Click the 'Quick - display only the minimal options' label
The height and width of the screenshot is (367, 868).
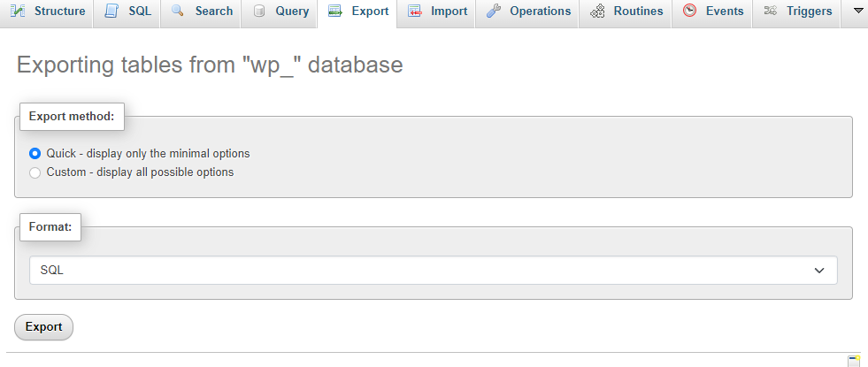pyautogui.click(x=148, y=153)
